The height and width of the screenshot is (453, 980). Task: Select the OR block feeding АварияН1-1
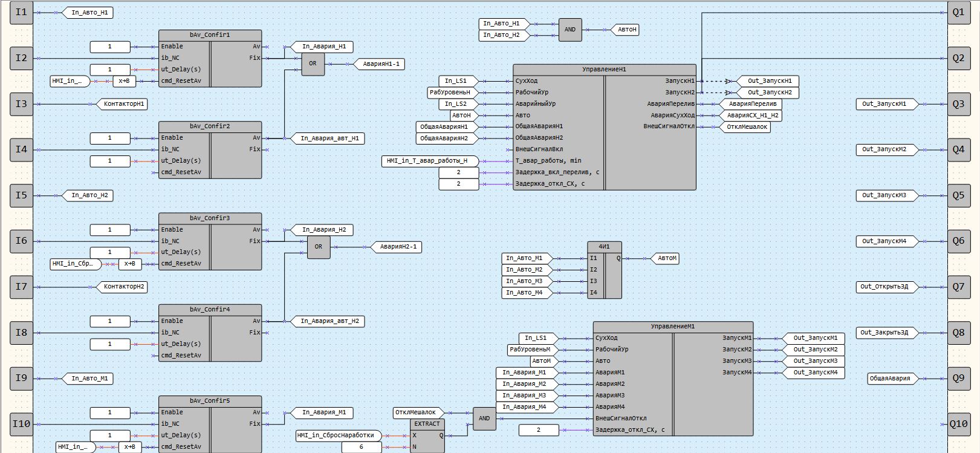[x=313, y=64]
